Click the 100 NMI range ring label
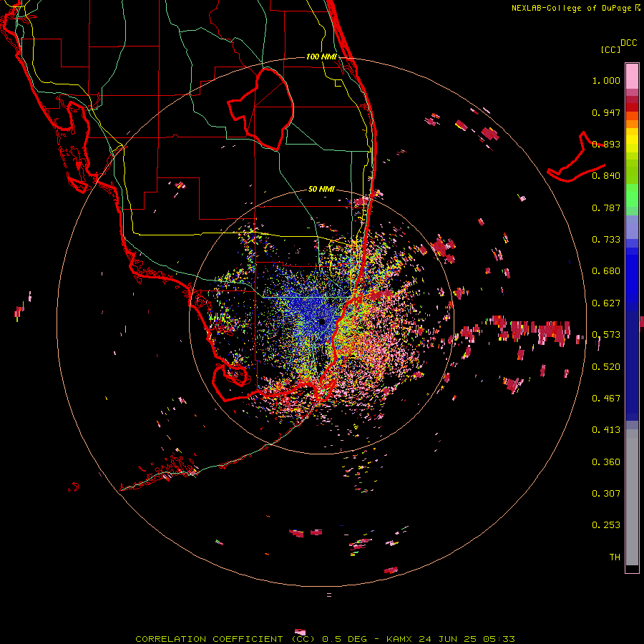Viewport: 644px width, 644px height. point(321,57)
